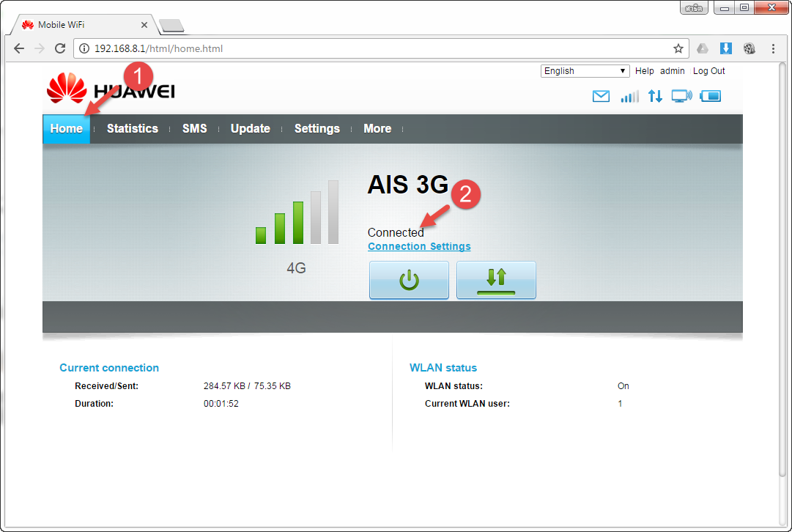This screenshot has width=792, height=532.
Task: Click the large green signal bars graphic
Action: coord(297,213)
